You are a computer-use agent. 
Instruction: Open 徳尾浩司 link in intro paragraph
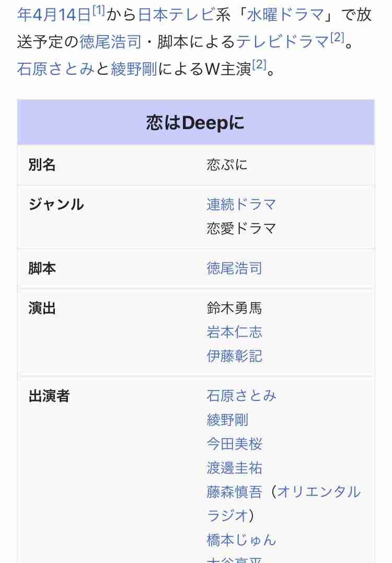coord(111,42)
